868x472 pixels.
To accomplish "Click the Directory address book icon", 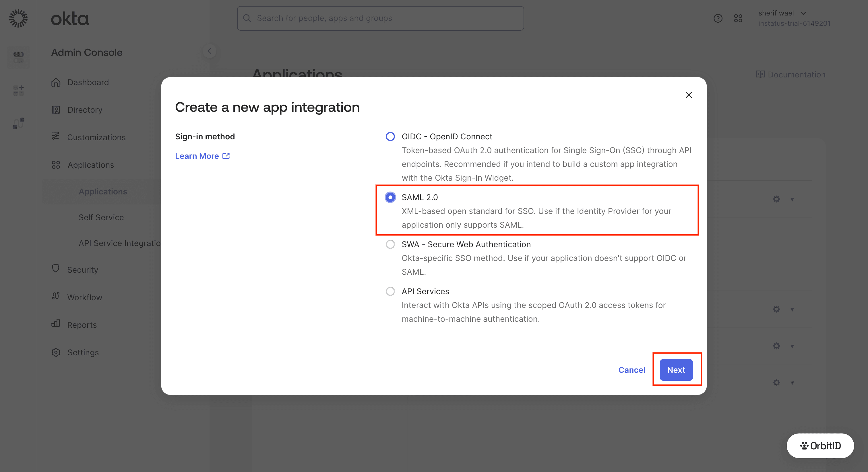I will (56, 110).
